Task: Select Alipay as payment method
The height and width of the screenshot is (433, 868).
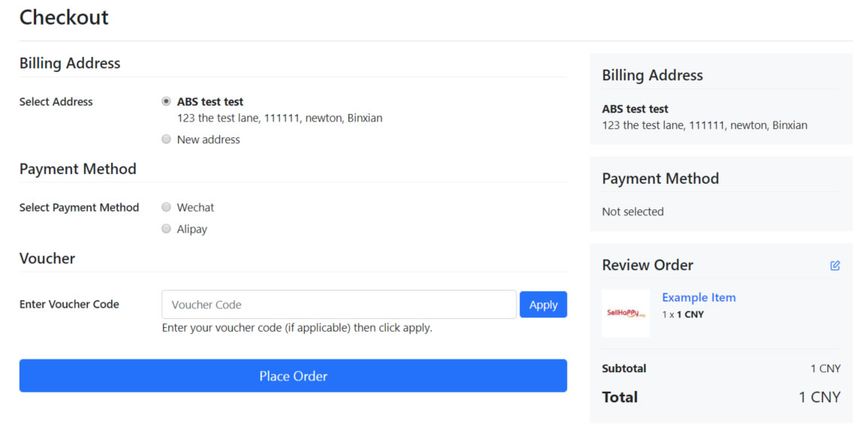Action: [166, 229]
